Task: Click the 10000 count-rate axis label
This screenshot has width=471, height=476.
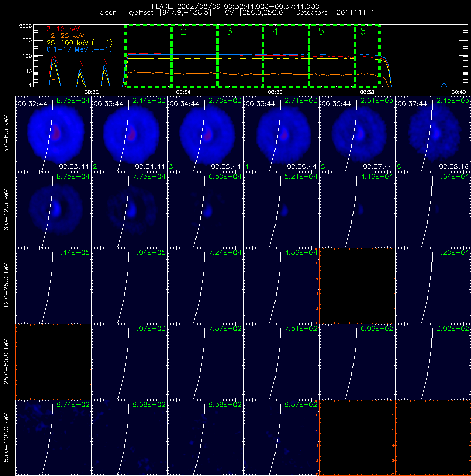Action: coord(24,26)
